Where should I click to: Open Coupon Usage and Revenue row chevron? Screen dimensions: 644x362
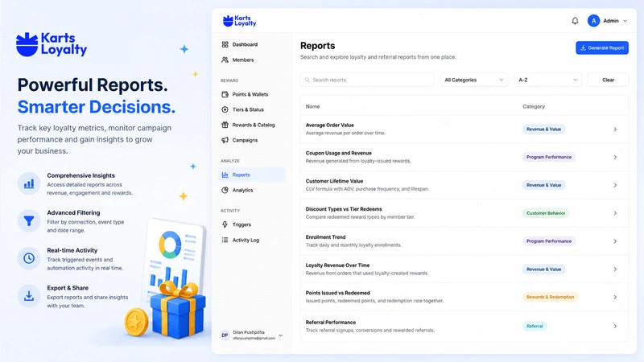(x=615, y=157)
